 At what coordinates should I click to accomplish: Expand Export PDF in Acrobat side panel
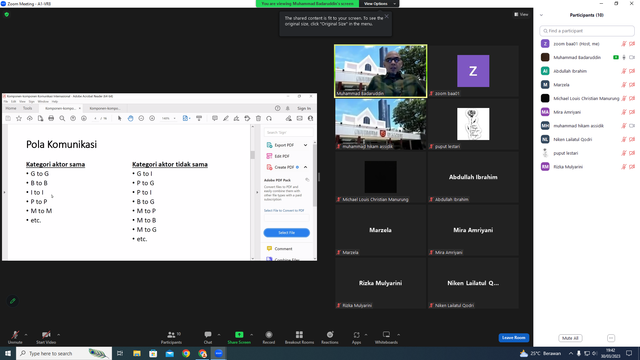305,145
